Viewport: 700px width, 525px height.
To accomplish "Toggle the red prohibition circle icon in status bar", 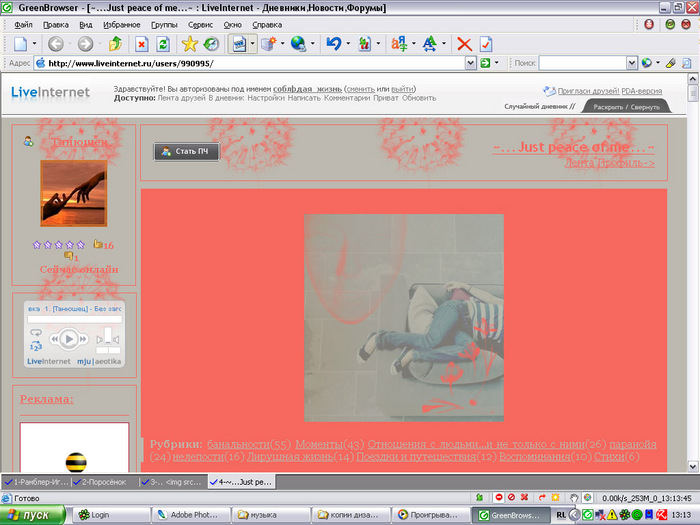I will point(512,497).
